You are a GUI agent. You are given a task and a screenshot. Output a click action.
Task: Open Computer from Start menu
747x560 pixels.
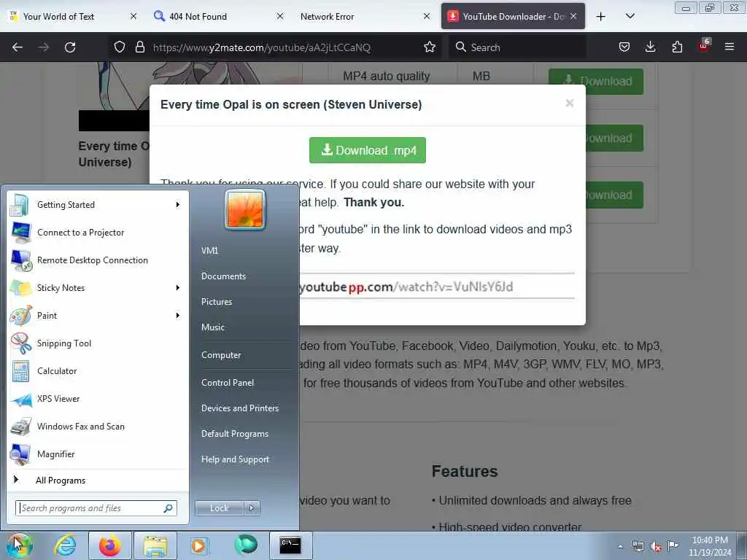pos(221,355)
